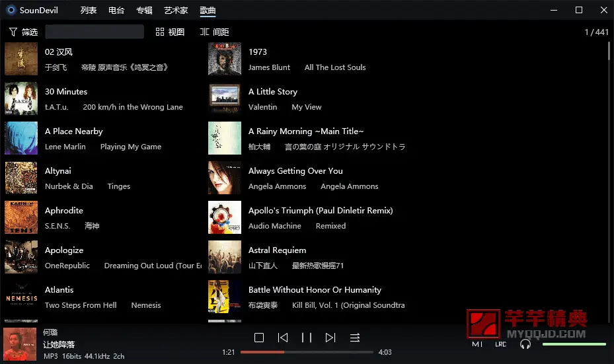Select the Atlantis Nemesis album cover
The height and width of the screenshot is (364, 614).
tap(21, 297)
